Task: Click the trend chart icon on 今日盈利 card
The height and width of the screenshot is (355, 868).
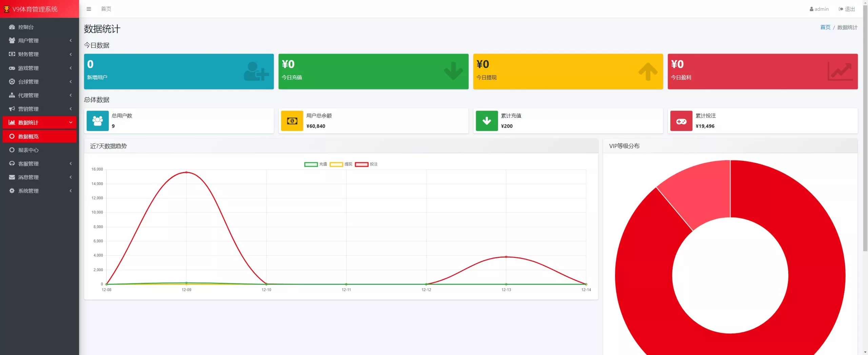Action: coord(840,71)
